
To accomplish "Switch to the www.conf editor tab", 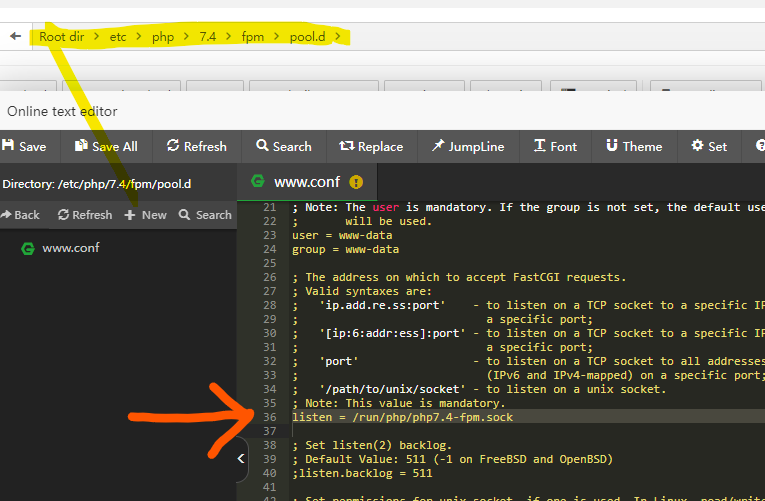I will tap(306, 182).
